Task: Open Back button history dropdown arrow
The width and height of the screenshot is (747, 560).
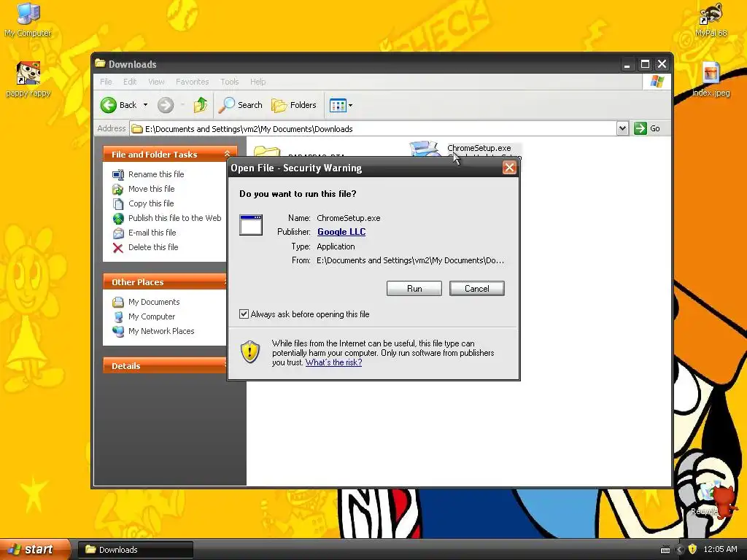Action: pyautogui.click(x=145, y=105)
